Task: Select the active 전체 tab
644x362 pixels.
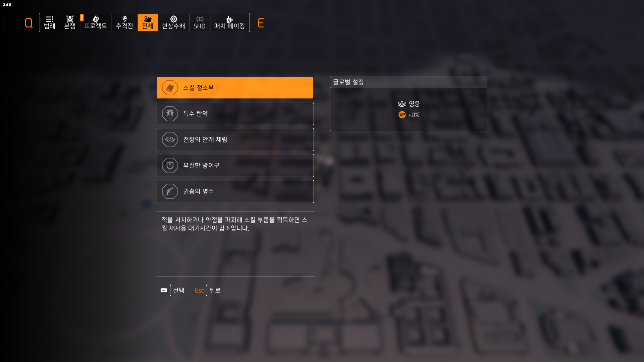Action: pyautogui.click(x=148, y=22)
